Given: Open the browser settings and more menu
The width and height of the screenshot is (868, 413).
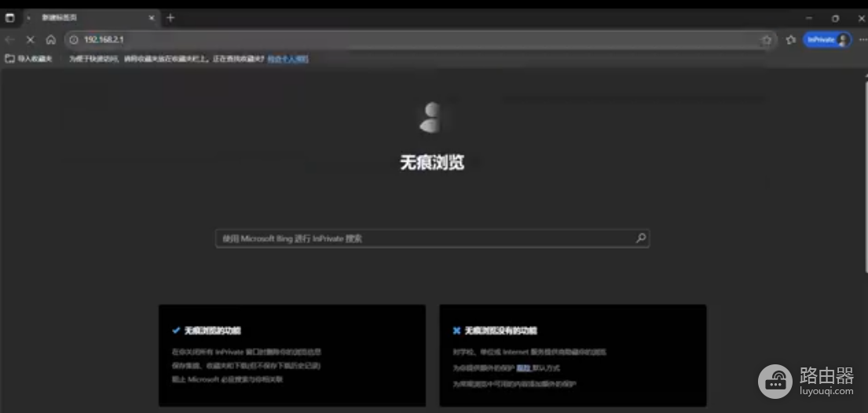Looking at the screenshot, I should click(x=863, y=40).
